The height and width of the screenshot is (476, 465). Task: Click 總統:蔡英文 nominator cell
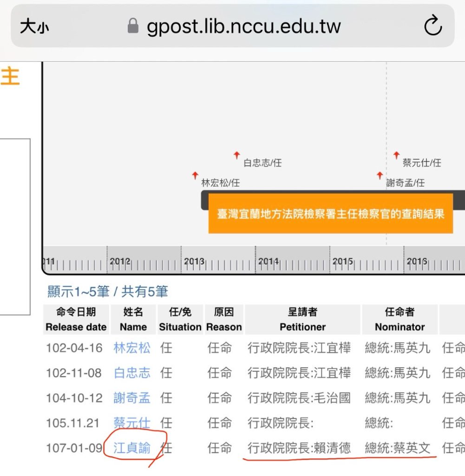(x=397, y=448)
